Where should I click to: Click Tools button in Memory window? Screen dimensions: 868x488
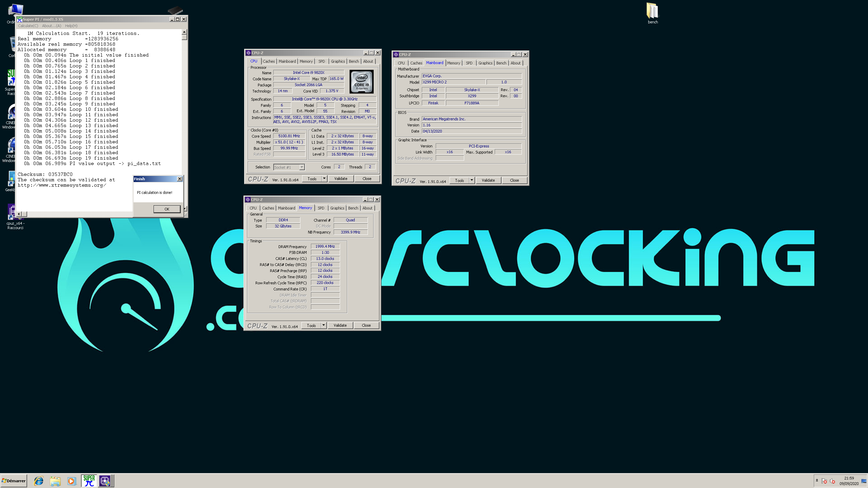click(311, 325)
